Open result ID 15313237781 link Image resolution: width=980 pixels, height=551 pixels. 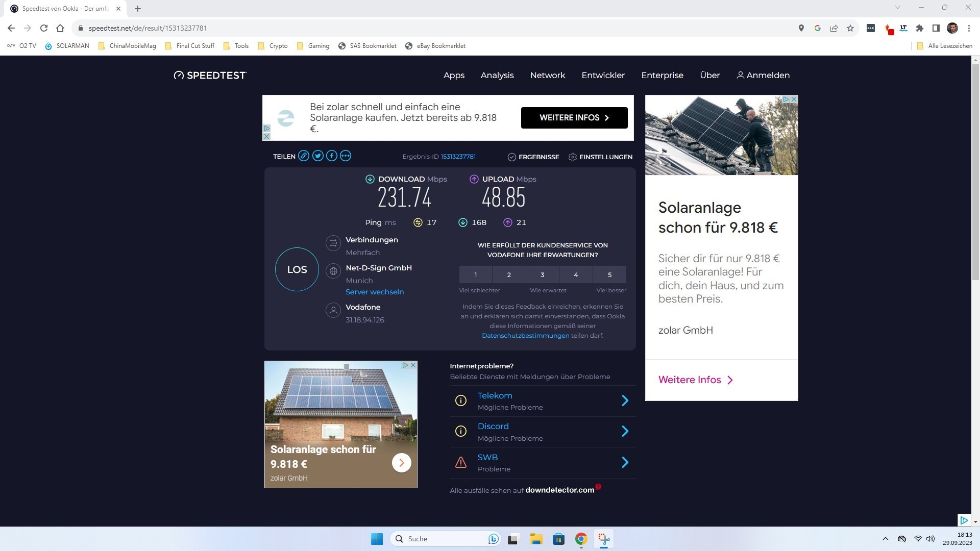pos(458,157)
